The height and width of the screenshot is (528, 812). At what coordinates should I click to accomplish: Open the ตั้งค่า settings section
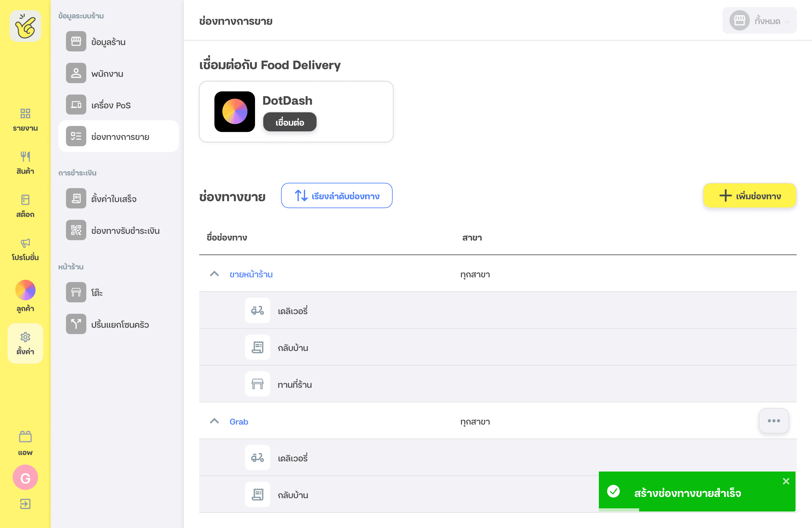click(x=25, y=343)
